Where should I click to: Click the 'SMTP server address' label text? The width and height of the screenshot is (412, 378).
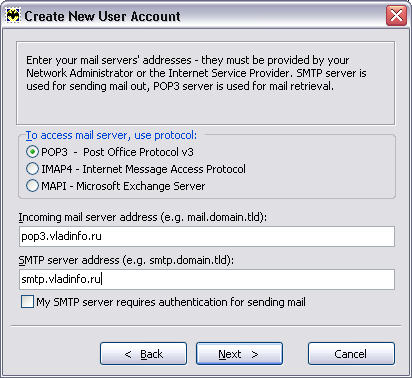pyautogui.click(x=126, y=260)
